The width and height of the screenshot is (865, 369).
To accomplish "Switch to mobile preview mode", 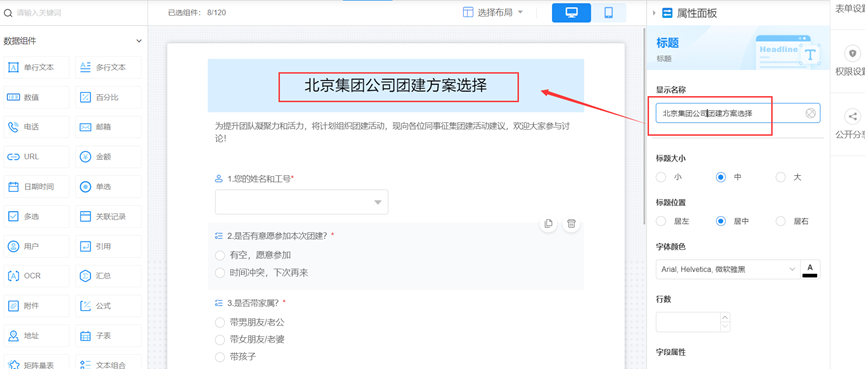I will coord(608,13).
